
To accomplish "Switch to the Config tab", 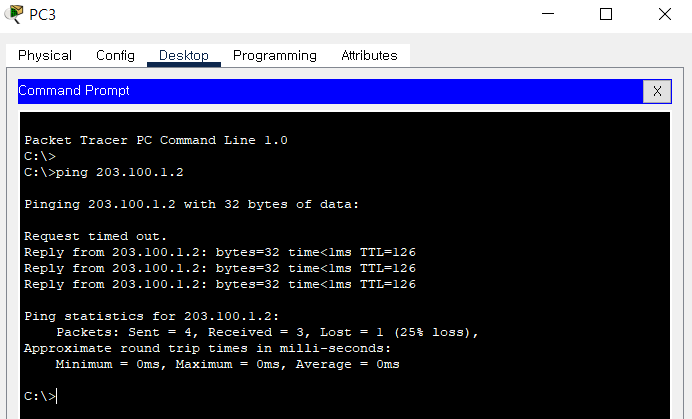I will click(115, 56).
